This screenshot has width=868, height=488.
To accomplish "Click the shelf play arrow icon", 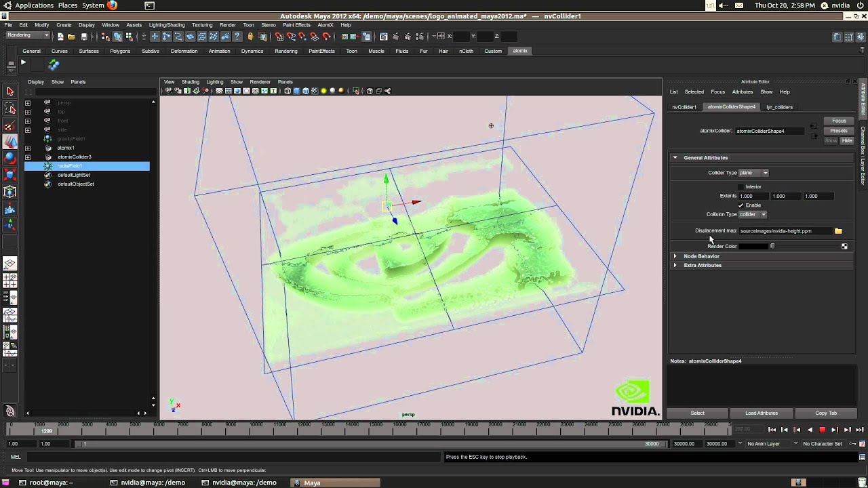I will tap(23, 63).
